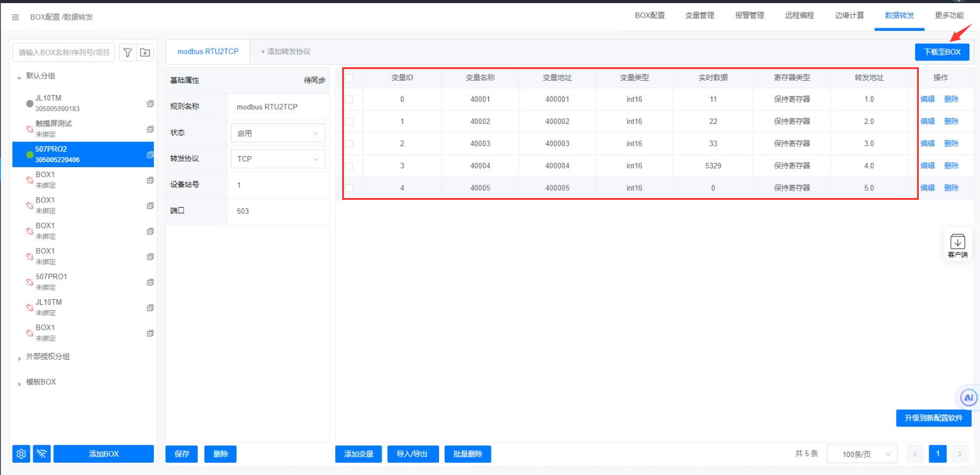The image size is (980, 475).
Task: Expand the 外部授权分组 tree group
Action: tap(19, 358)
